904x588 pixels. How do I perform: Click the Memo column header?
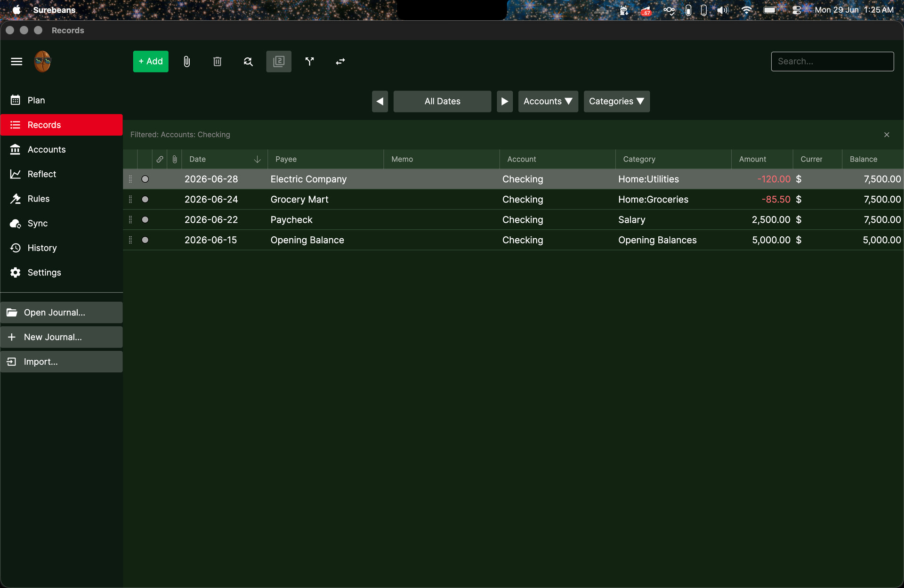tap(441, 159)
